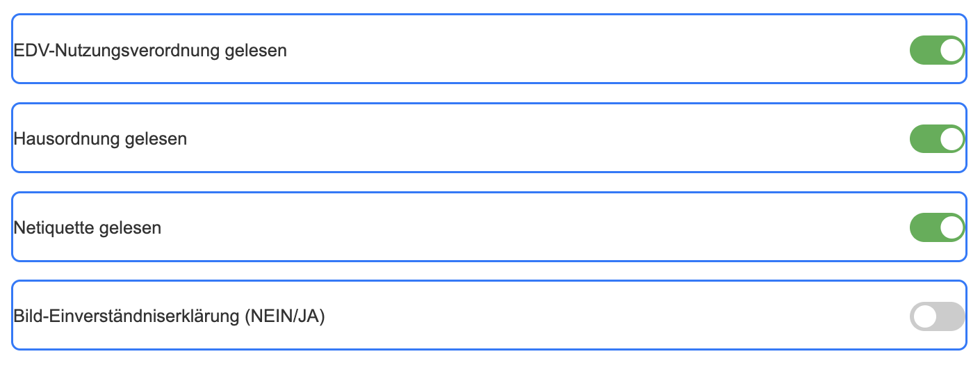Click green track of Netiquette switch
This screenshot has height=370, width=980.
(x=924, y=227)
